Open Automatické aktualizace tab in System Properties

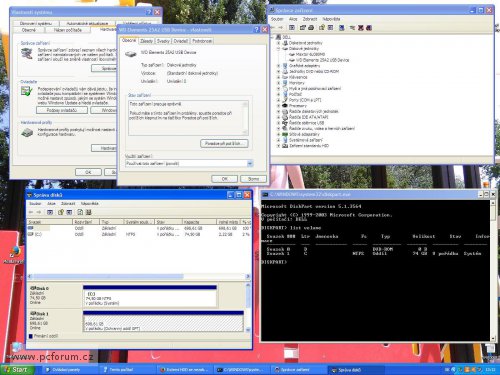coord(87,23)
